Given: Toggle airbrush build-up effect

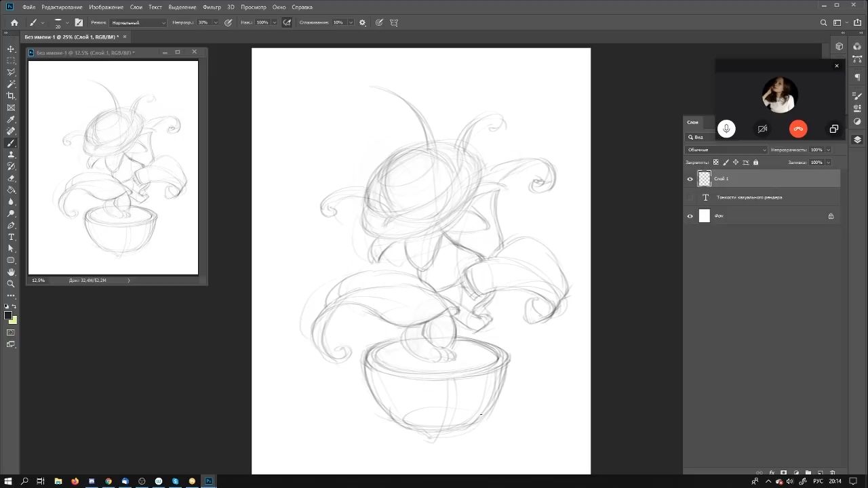Looking at the screenshot, I should [287, 22].
